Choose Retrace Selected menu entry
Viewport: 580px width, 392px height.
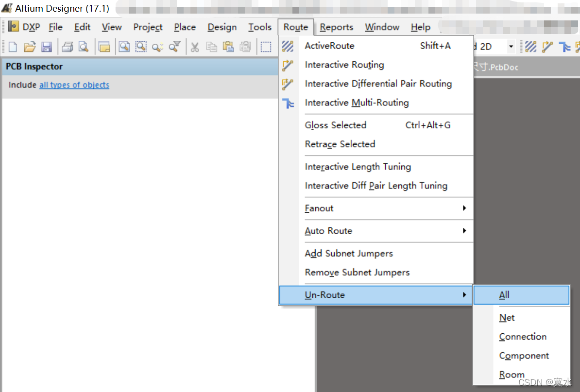click(376, 144)
